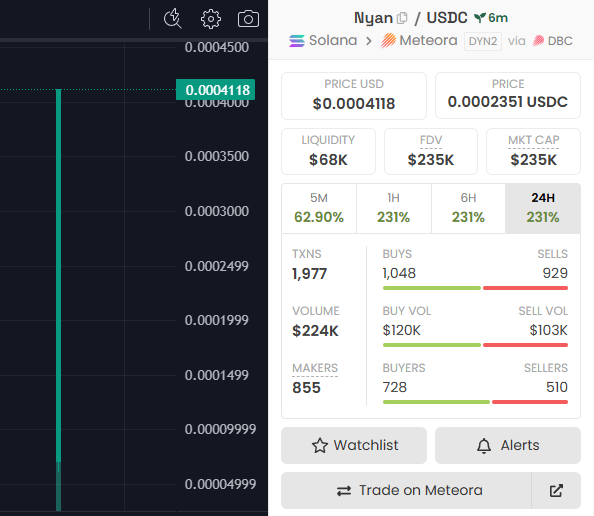
Task: Click the MKT CAP label
Action: tap(533, 140)
